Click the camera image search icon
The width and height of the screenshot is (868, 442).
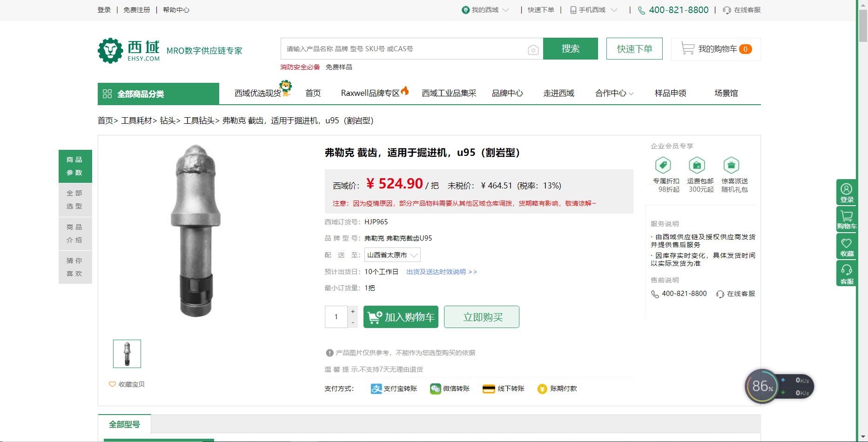(533, 50)
